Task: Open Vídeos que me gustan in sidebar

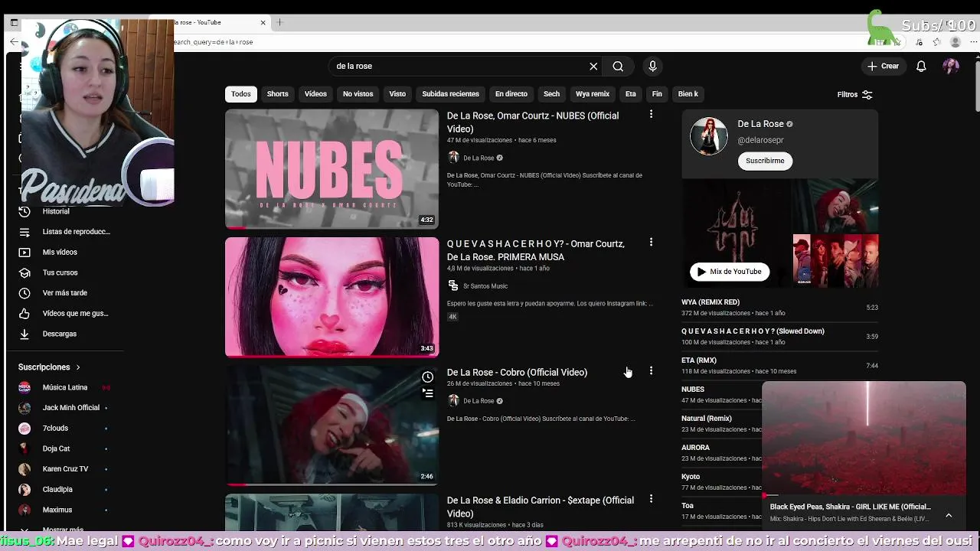Action: 66,313
